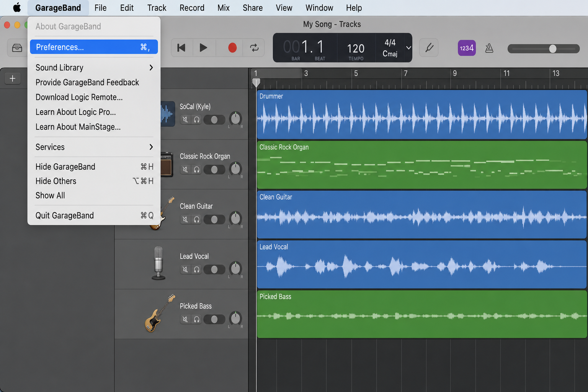Viewport: 588px width, 392px height.
Task: Select the Lead Vocal audio region
Action: (x=422, y=264)
